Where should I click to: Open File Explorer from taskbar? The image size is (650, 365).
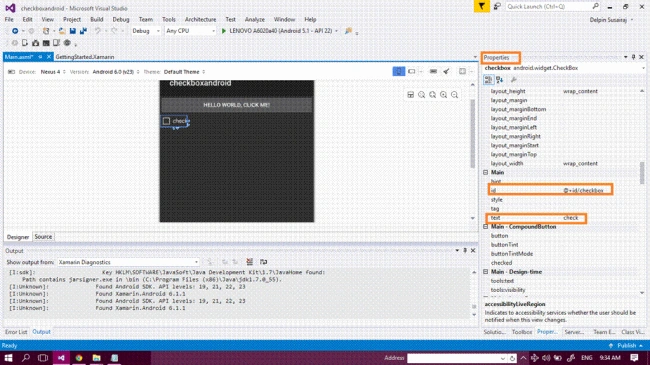point(97,358)
